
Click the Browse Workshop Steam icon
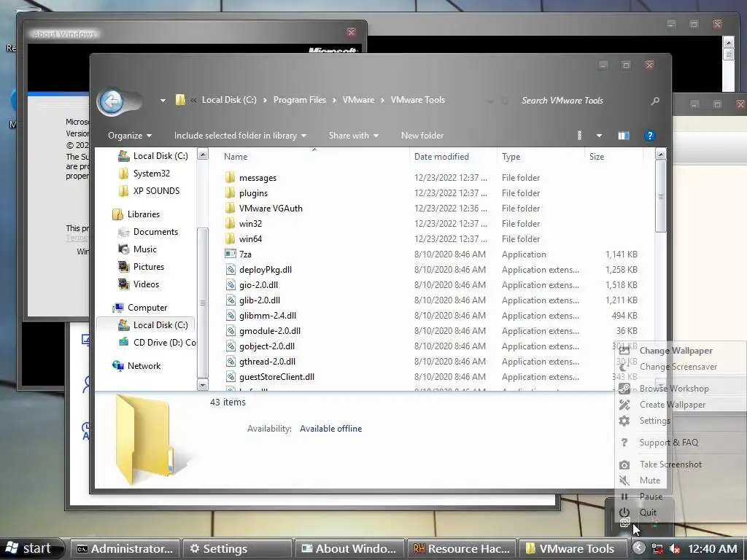click(x=624, y=389)
